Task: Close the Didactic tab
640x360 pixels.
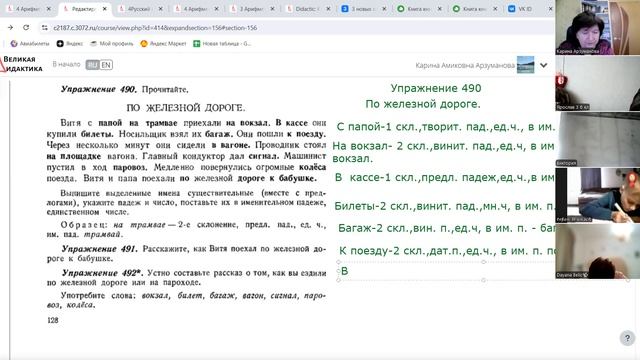Action: (x=328, y=9)
